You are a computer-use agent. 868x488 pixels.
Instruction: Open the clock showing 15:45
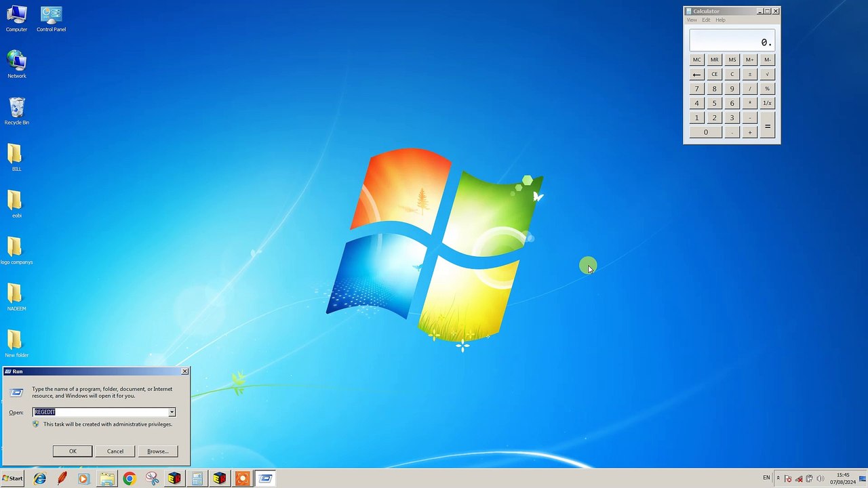coord(843,479)
